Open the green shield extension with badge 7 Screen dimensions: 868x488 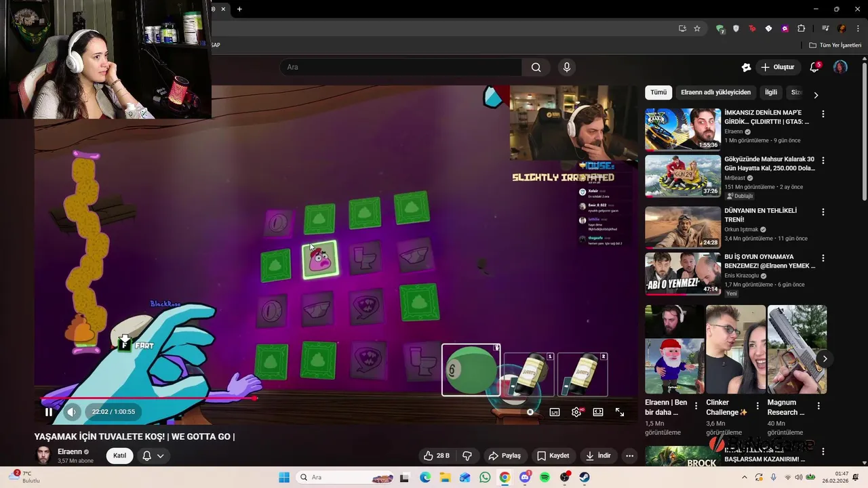(x=720, y=28)
